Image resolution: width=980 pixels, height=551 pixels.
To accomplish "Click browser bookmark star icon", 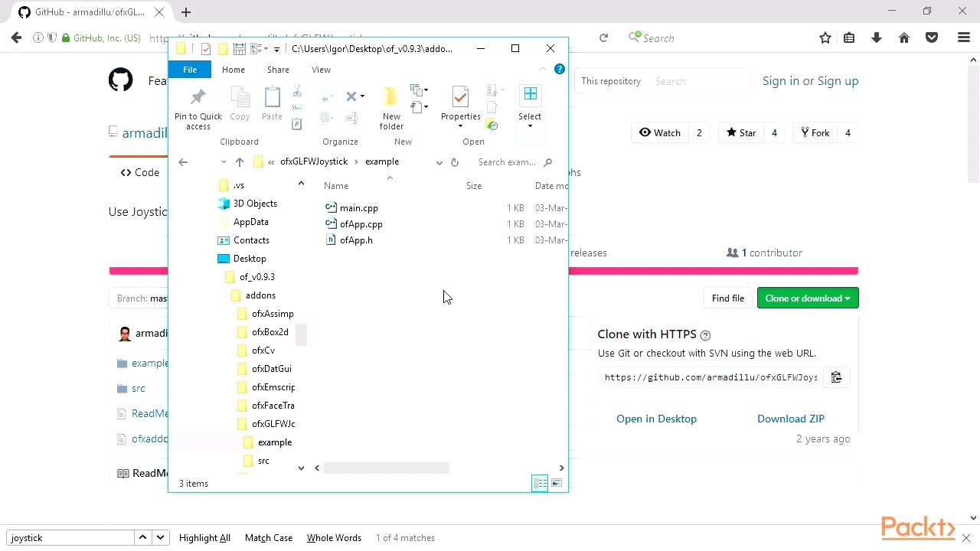I will [x=825, y=37].
